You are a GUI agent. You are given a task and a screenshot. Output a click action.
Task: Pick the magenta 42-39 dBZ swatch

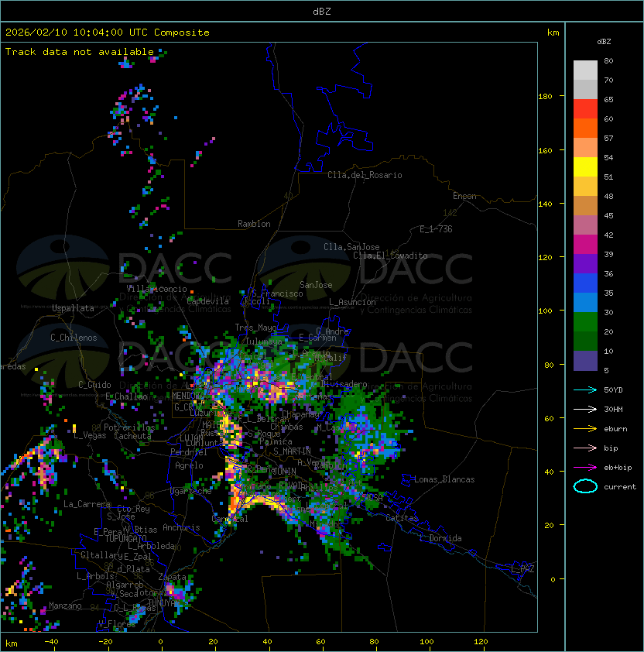click(585, 245)
